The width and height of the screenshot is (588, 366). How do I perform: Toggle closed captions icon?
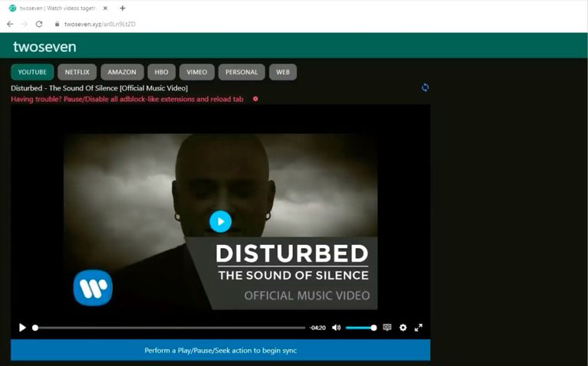coord(387,328)
